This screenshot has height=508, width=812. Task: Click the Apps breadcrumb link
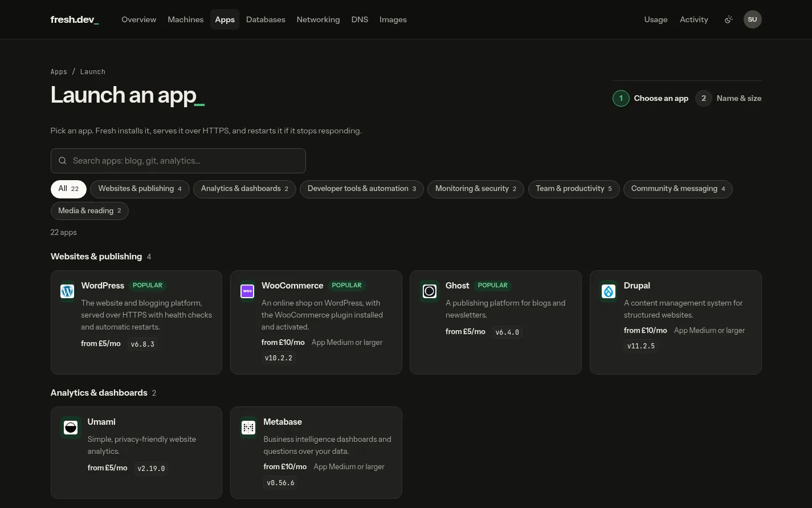[x=59, y=72]
